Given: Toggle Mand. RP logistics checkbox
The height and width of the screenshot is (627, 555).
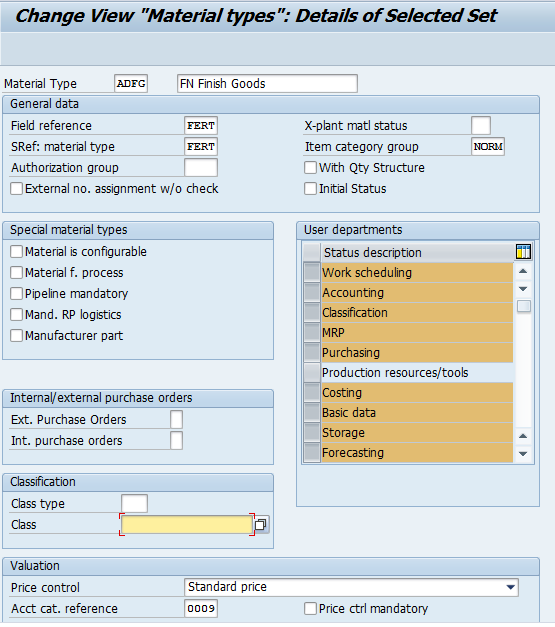Looking at the screenshot, I should coord(17,315).
